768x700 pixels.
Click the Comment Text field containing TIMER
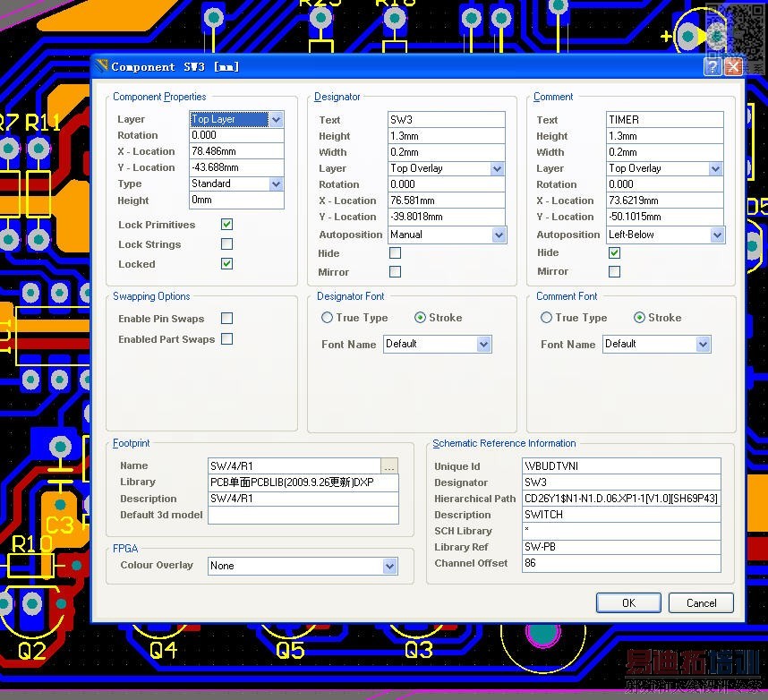coord(663,120)
